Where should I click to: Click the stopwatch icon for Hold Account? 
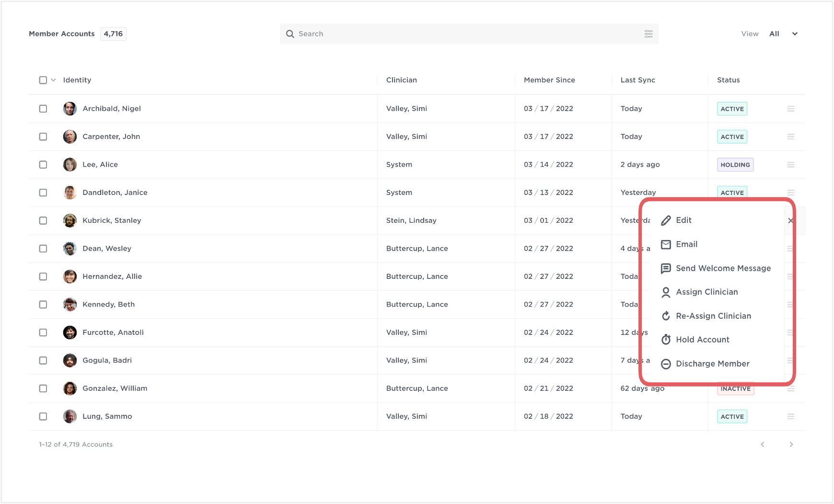coord(666,340)
